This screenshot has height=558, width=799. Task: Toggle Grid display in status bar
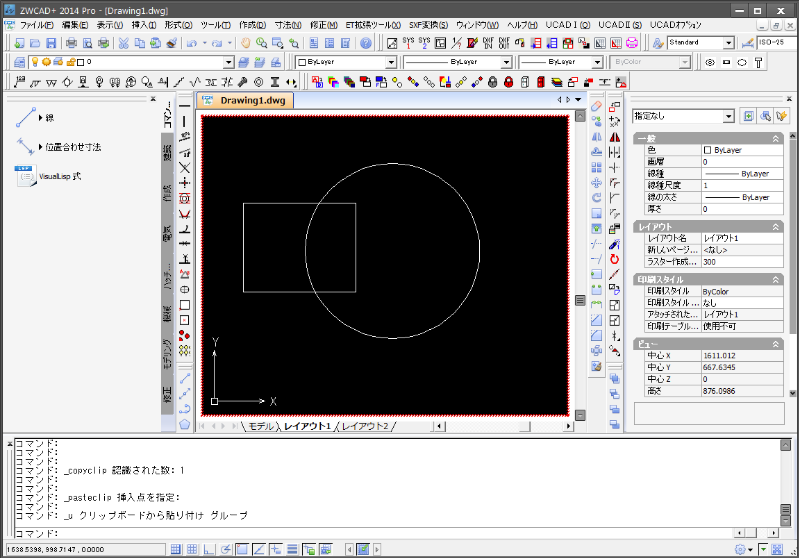pyautogui.click(x=192, y=549)
